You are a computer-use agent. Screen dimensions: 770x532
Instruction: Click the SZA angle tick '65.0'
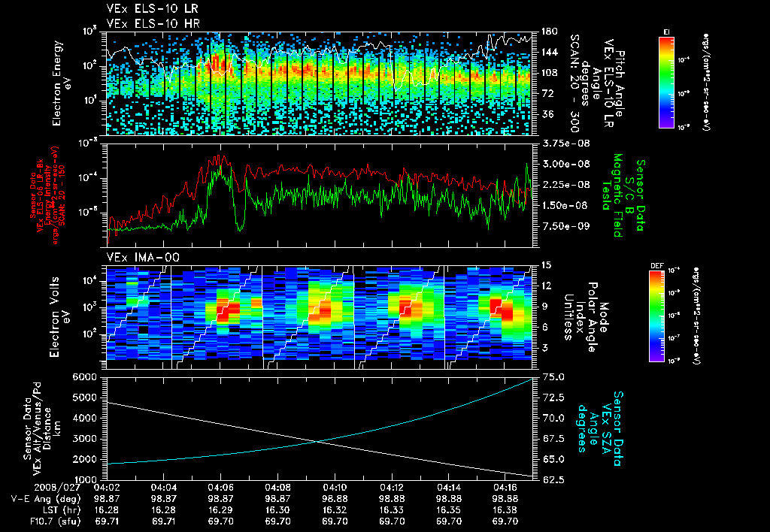coord(553,459)
